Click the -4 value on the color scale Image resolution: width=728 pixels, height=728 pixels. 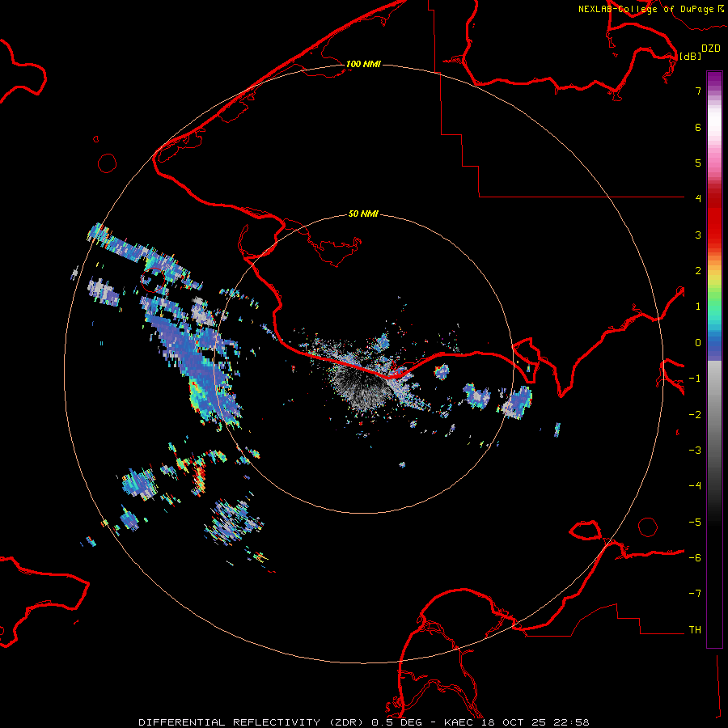click(x=695, y=486)
